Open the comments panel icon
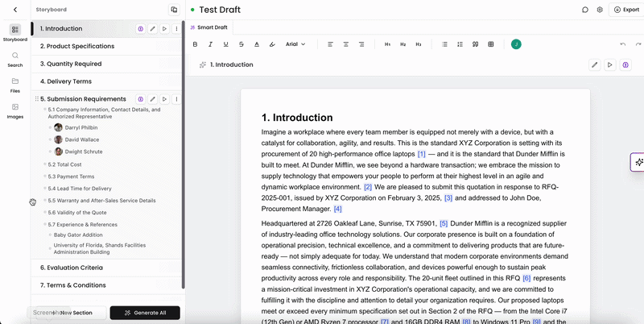This screenshot has height=324, width=644. tap(585, 10)
